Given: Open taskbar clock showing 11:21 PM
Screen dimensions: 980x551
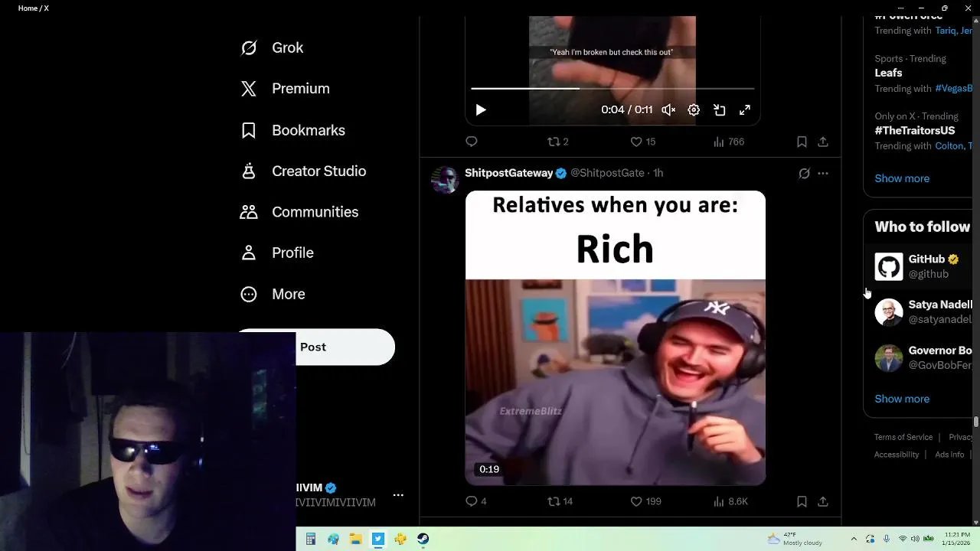Looking at the screenshot, I should (957, 539).
